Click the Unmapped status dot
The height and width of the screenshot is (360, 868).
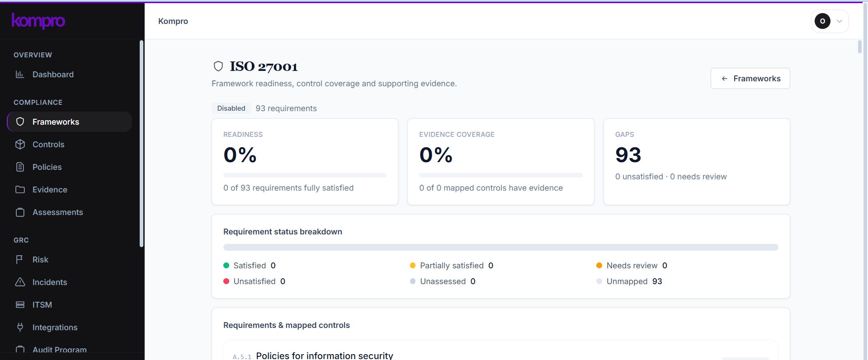[599, 281]
